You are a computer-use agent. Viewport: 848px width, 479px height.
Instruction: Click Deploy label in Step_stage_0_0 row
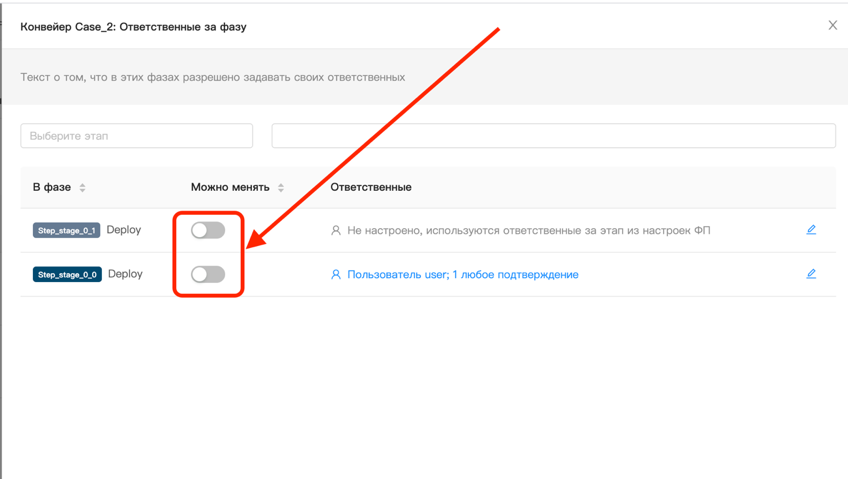[x=125, y=274]
